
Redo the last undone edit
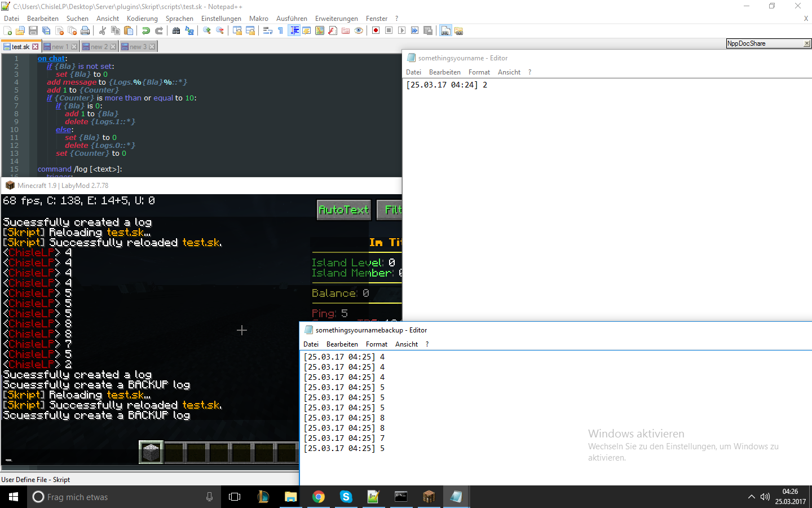(159, 30)
